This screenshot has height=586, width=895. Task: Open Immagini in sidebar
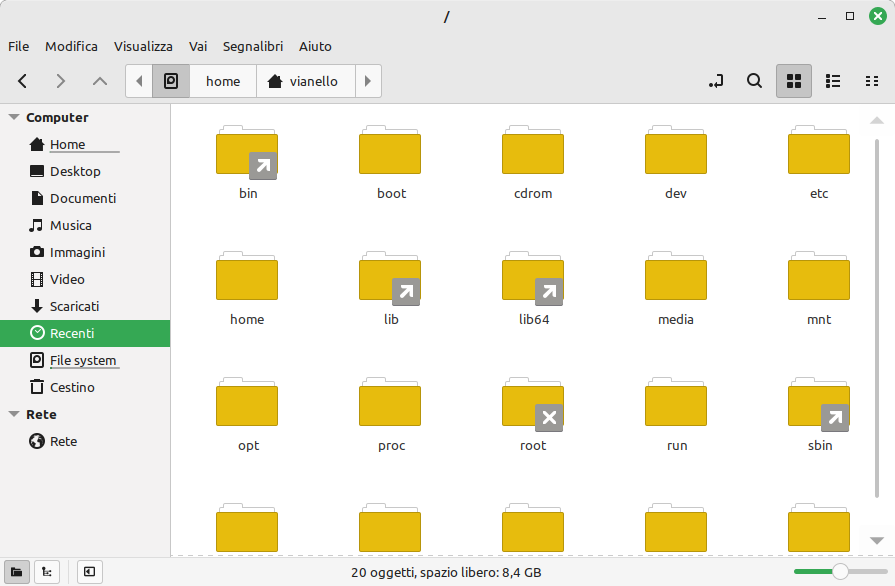click(85, 252)
